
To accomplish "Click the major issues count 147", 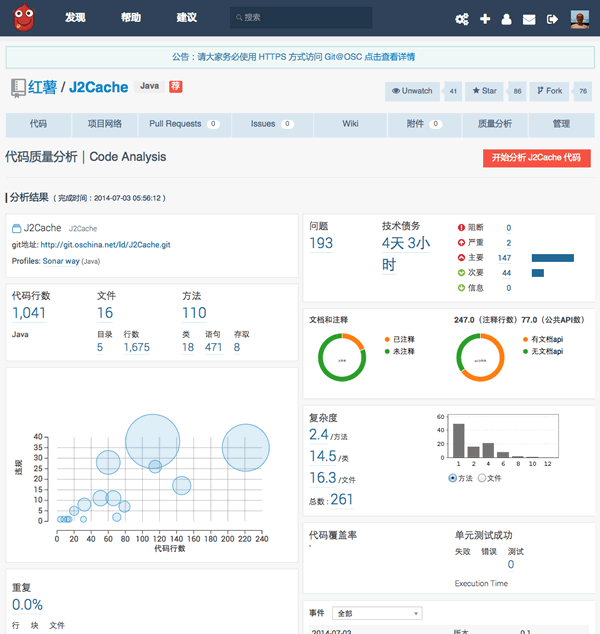I will pos(504,258).
